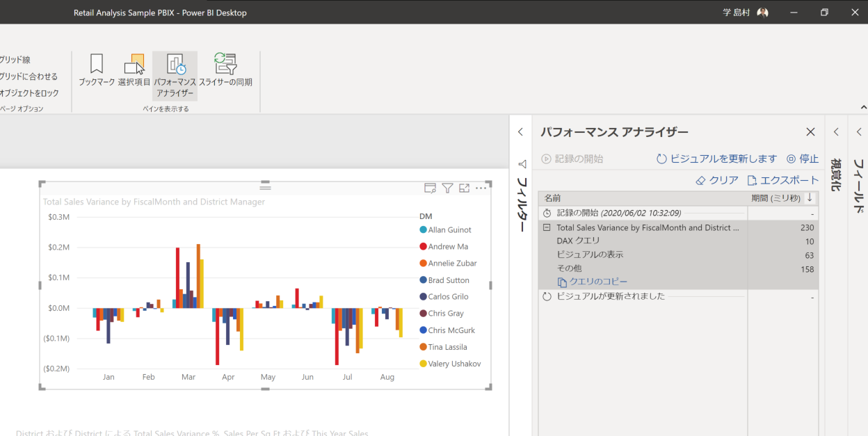Sort by duration (期間 ミリ秒) column header
The width and height of the screenshot is (868, 436).
click(x=782, y=198)
